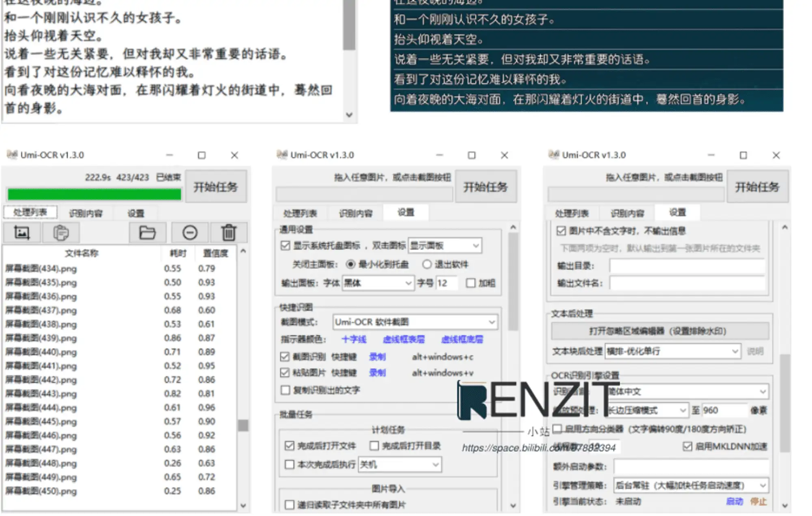This screenshot has height=516, width=812.
Task: Click 开始任务 button in left window
Action: (x=216, y=187)
